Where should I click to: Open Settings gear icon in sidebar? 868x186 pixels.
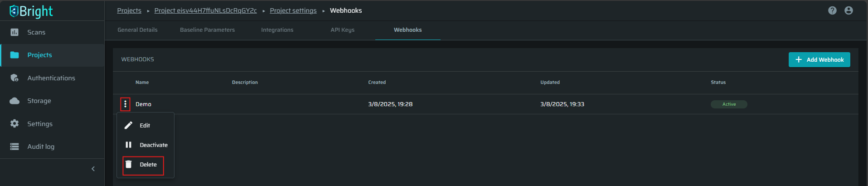point(15,123)
